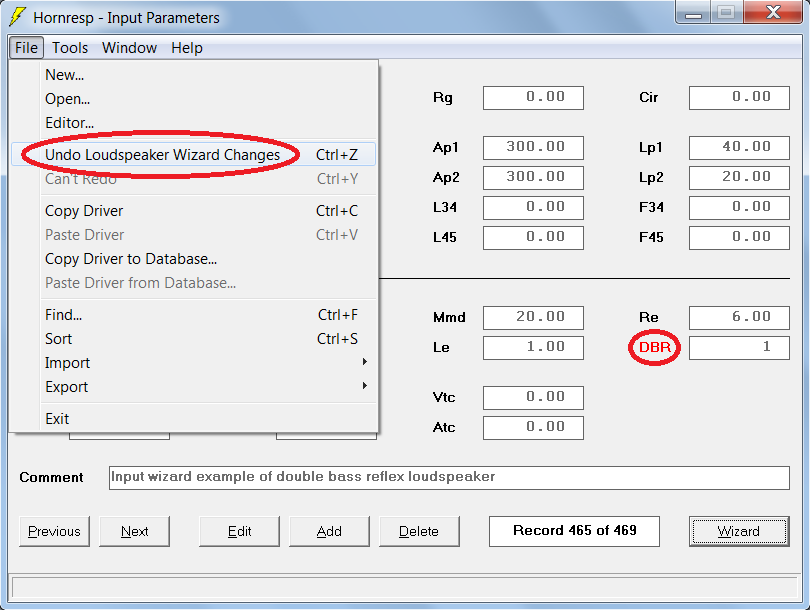Choose New... from File menu
The image size is (810, 610).
coord(193,75)
